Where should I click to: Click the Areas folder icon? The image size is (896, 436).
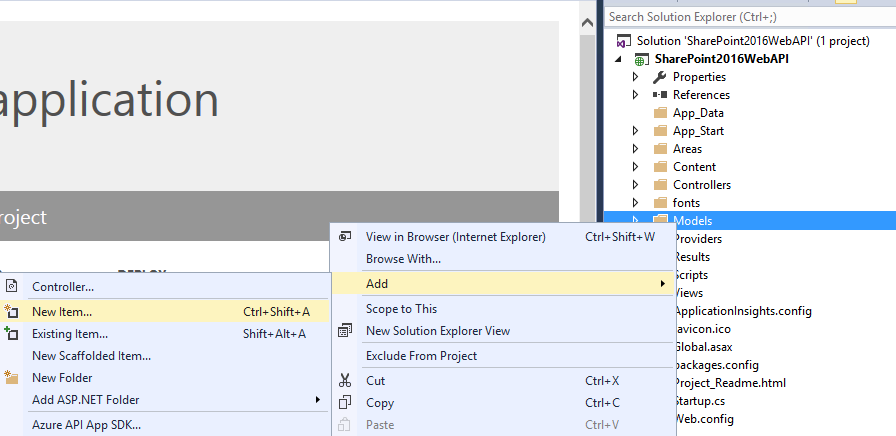pos(660,149)
